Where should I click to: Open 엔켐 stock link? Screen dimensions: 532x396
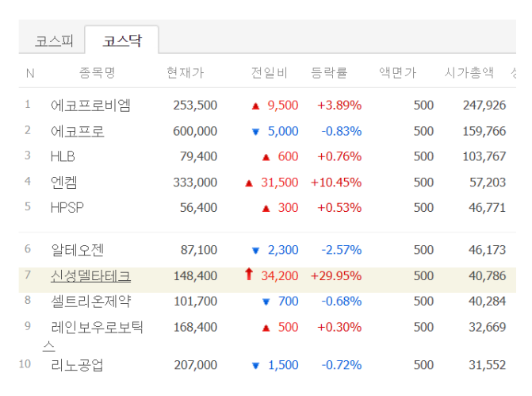click(x=63, y=183)
